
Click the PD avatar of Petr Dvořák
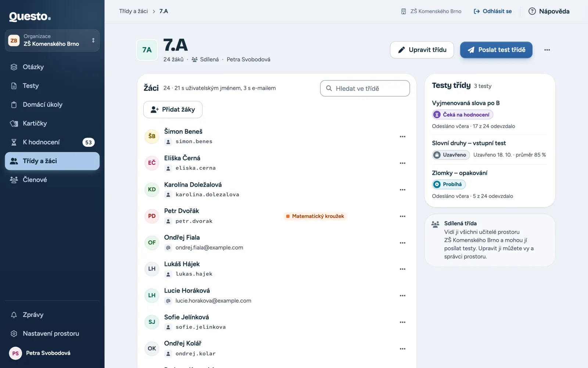point(152,216)
